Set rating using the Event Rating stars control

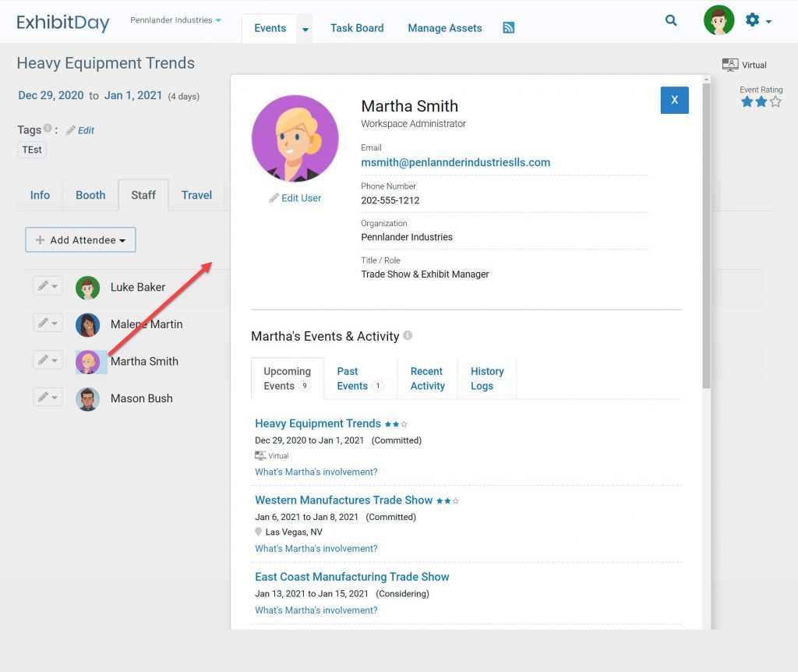[760, 100]
